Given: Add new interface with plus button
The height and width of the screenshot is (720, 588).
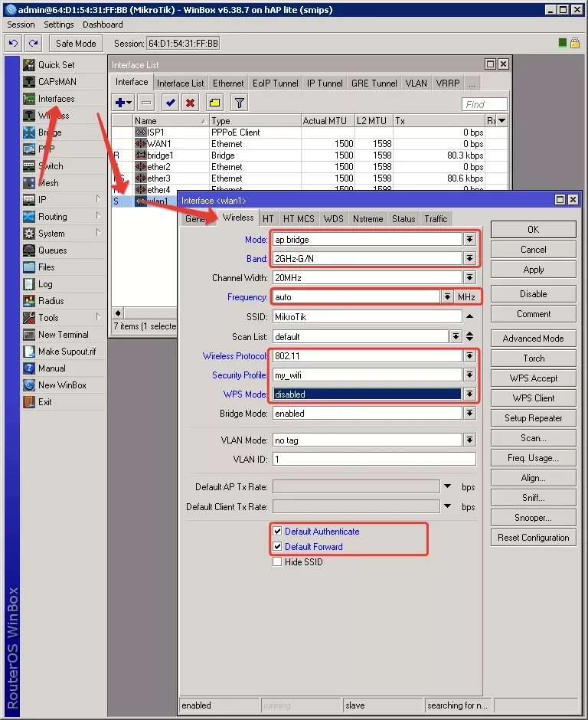Looking at the screenshot, I should [x=122, y=103].
